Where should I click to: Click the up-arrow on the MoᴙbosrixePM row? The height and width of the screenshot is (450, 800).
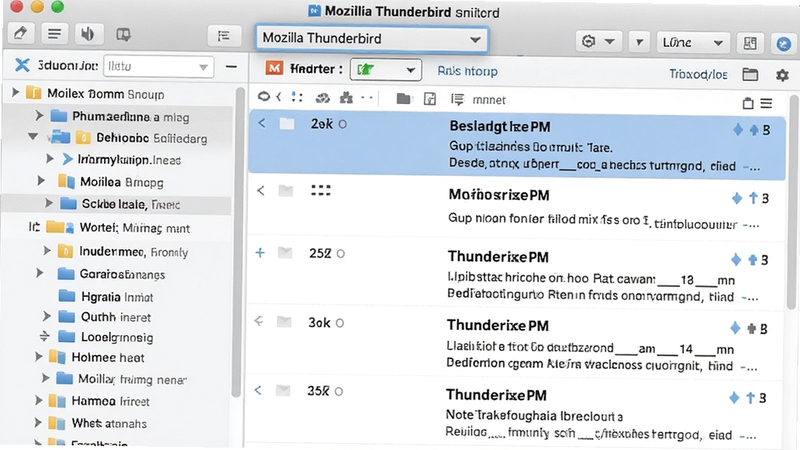[753, 198]
